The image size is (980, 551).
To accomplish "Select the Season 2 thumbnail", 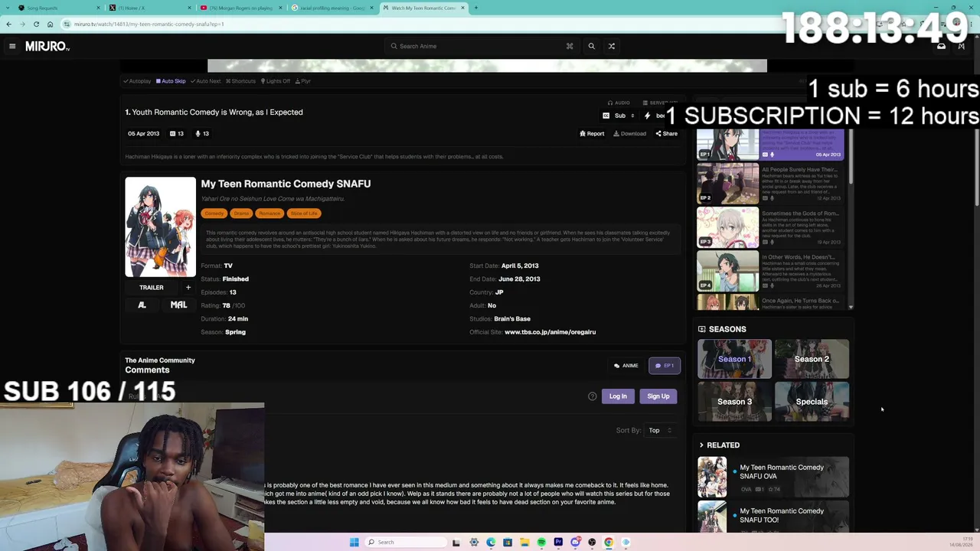I will pos(812,359).
